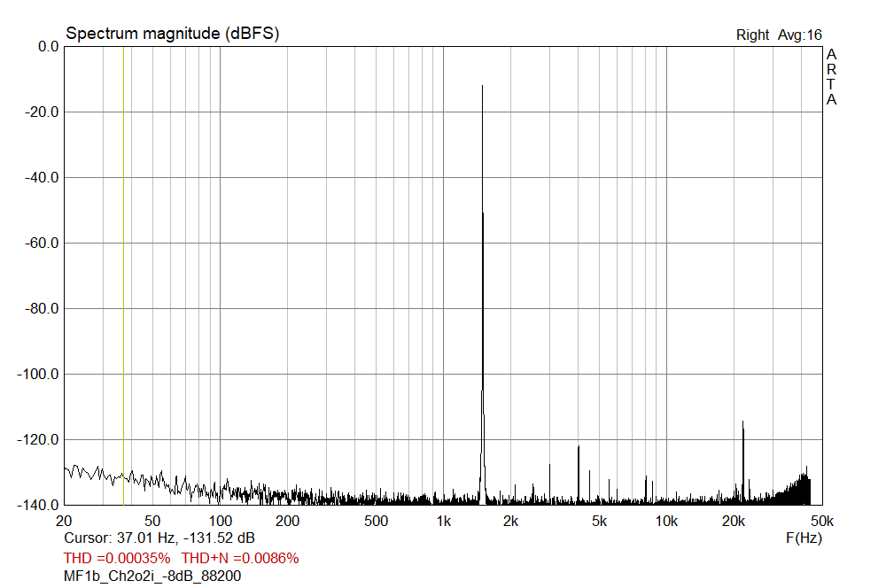Click the 'Right' channel label
Screen dimensions: 886x588
[752, 35]
